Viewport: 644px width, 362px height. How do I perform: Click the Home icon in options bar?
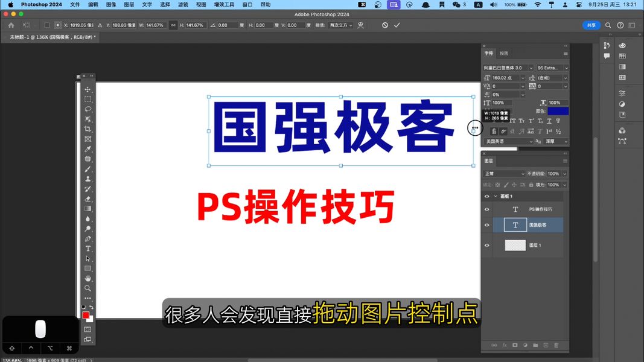11,25
